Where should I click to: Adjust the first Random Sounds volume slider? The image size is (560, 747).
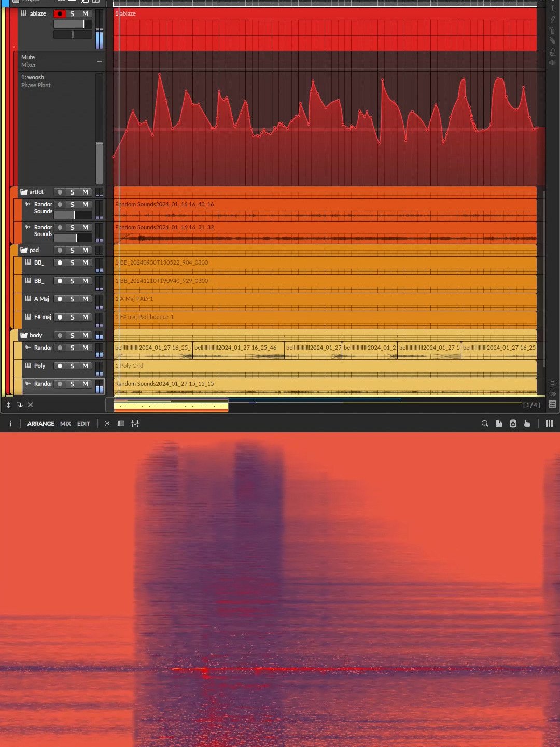73,215
